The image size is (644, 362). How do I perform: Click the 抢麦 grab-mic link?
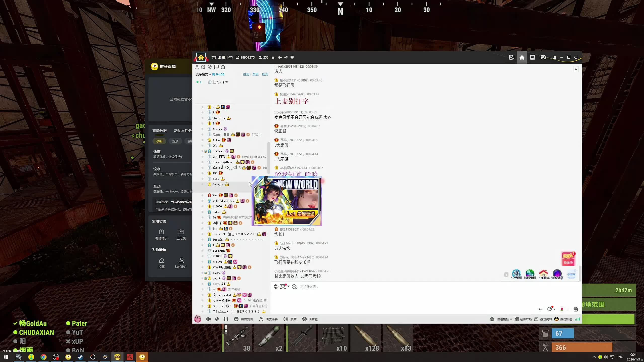(x=265, y=74)
